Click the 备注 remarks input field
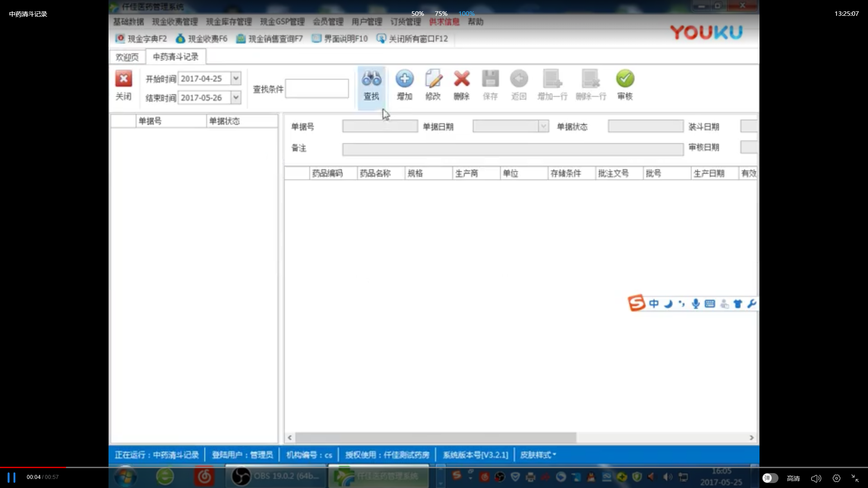The image size is (868, 488). click(513, 149)
